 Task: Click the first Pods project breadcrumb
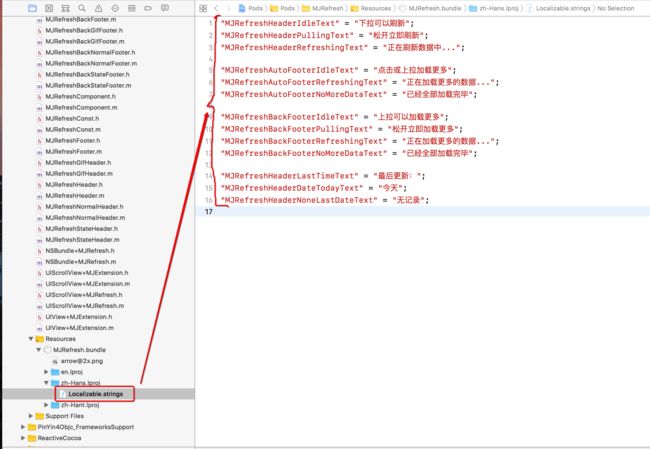coord(251,8)
